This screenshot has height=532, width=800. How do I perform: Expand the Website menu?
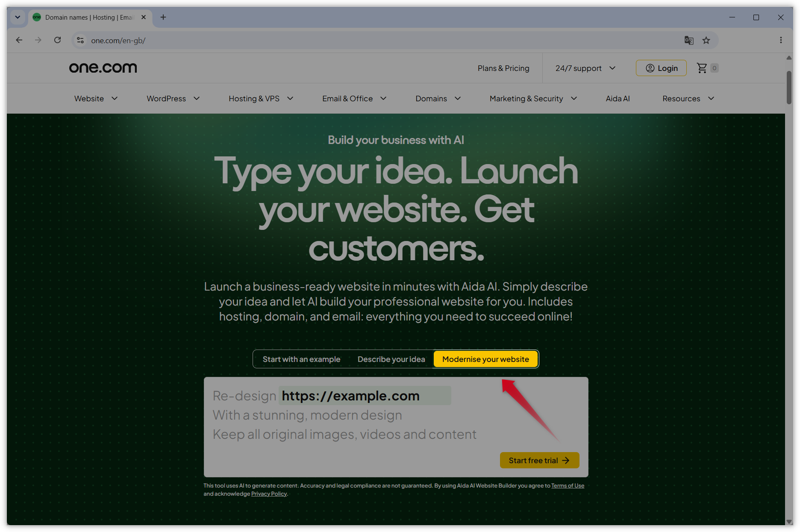pos(96,99)
